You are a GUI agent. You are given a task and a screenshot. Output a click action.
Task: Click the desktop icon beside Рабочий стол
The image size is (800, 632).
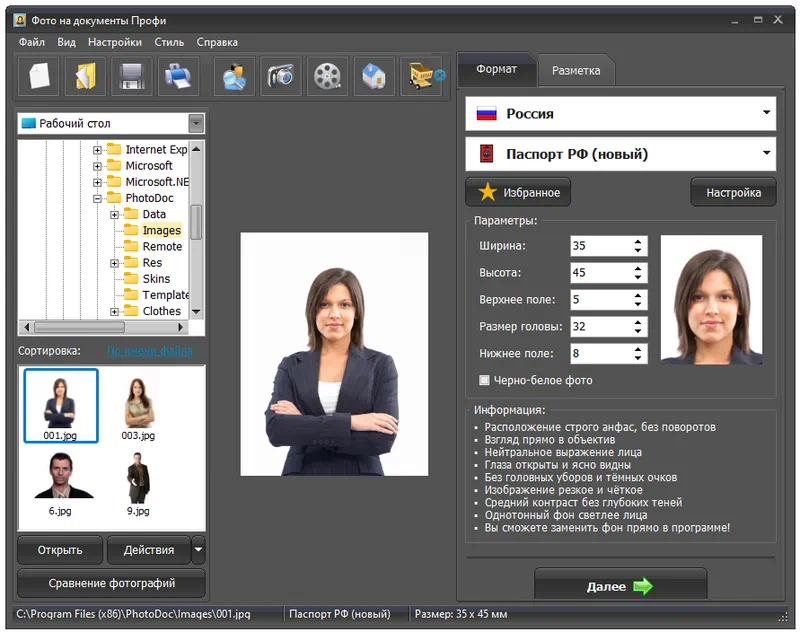29,123
